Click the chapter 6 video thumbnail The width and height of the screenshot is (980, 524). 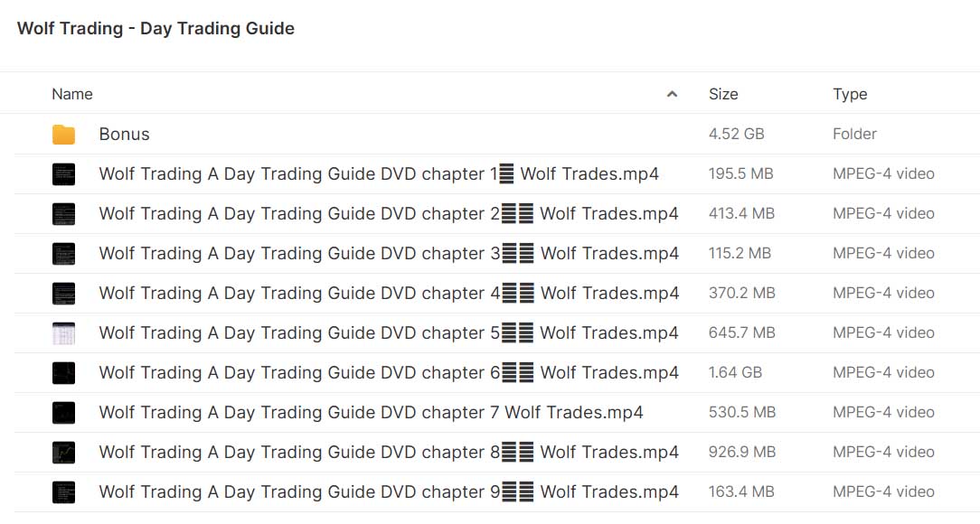tap(63, 373)
